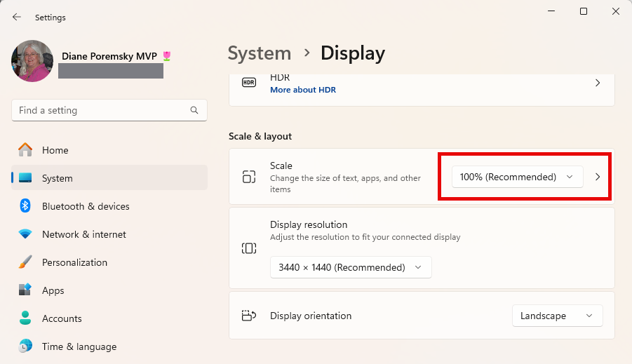Click the Bluetooth icon in sidebar
This screenshot has height=364, width=632.
(25, 206)
